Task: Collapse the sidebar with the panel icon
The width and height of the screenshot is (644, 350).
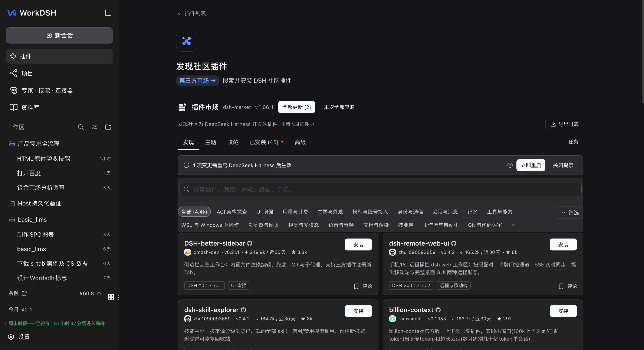Action: pos(108,13)
